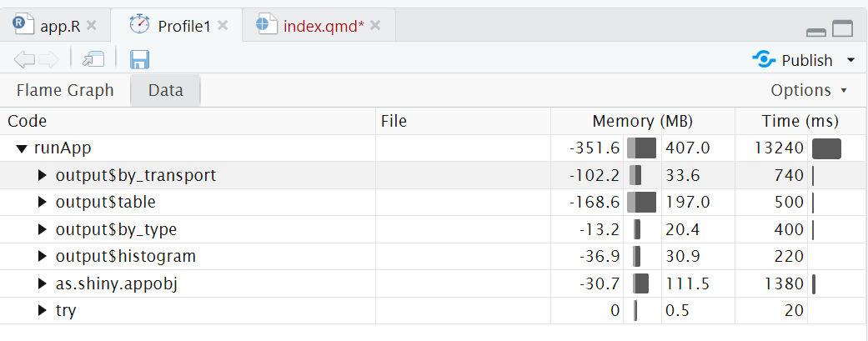Collapse the runApp tree node
This screenshot has width=868, height=341.
[22, 148]
